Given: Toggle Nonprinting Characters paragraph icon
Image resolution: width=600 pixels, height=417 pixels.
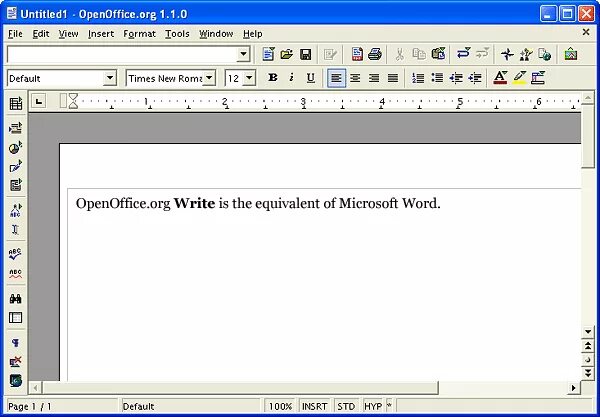Looking at the screenshot, I should tap(16, 342).
